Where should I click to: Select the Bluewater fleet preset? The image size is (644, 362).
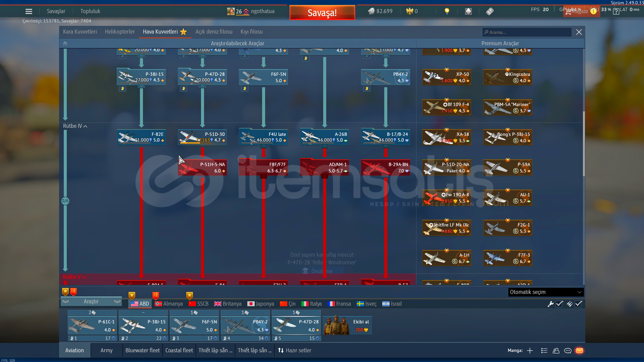[x=143, y=351]
